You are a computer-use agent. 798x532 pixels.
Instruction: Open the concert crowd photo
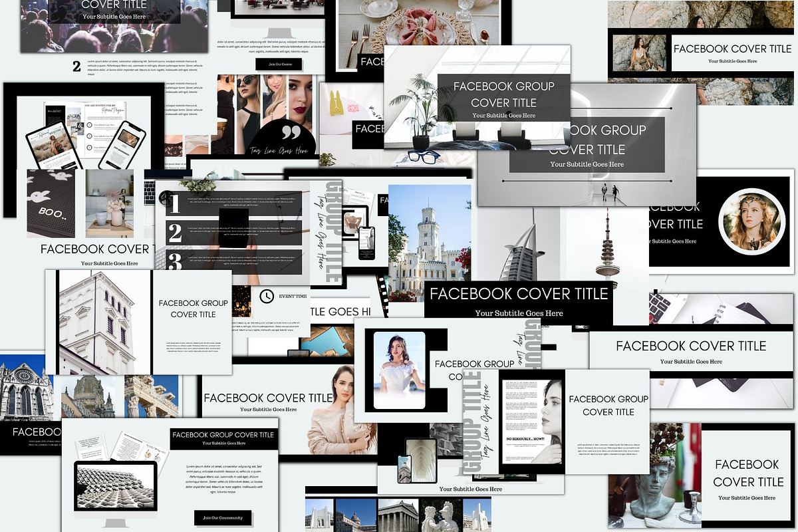[x=114, y=27]
